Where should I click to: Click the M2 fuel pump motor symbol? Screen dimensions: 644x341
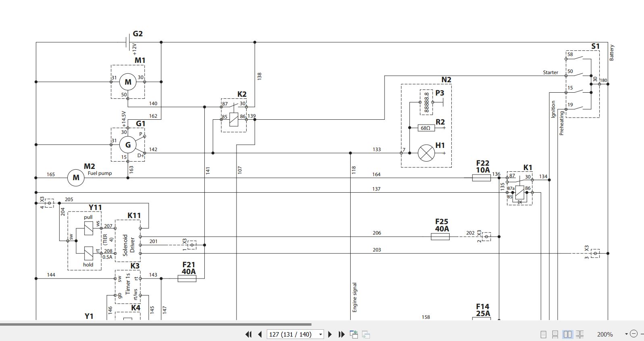[x=76, y=177]
